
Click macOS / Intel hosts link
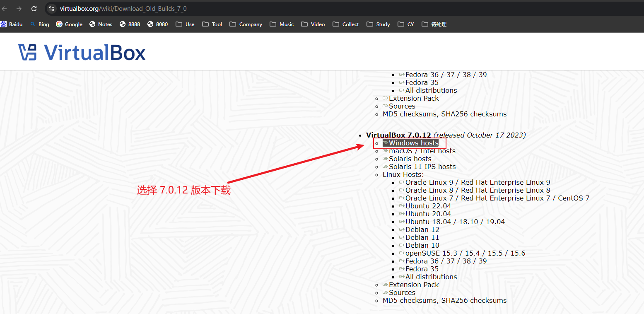pyautogui.click(x=419, y=151)
